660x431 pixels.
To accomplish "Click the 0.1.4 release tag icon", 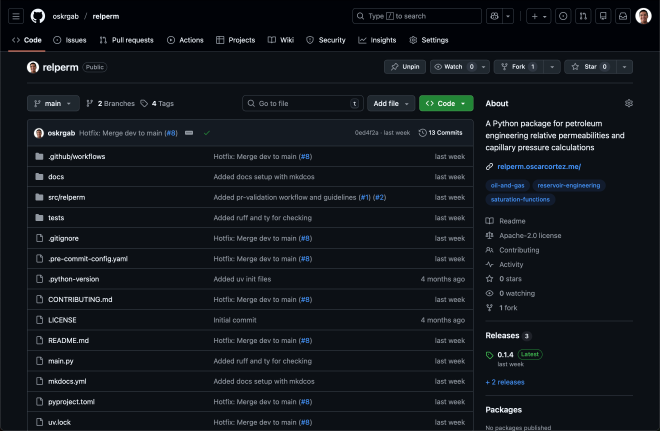I will 489,355.
